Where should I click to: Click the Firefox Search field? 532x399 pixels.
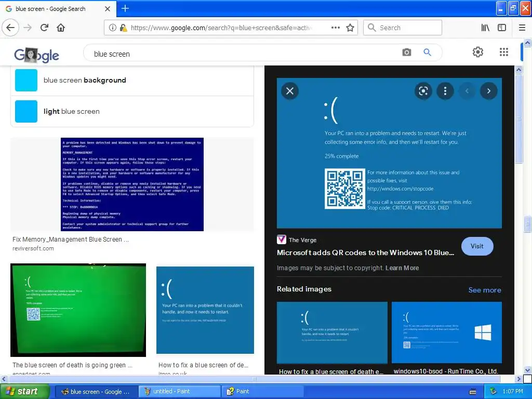(403, 28)
